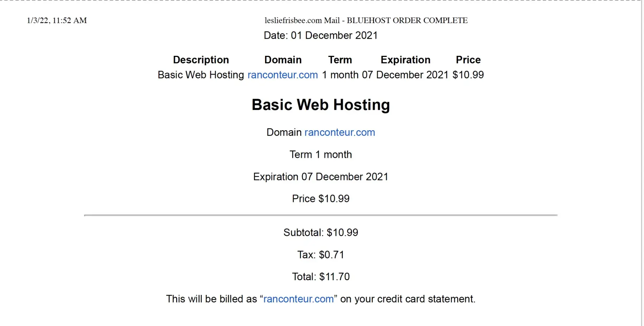Click the Description column header

(201, 60)
